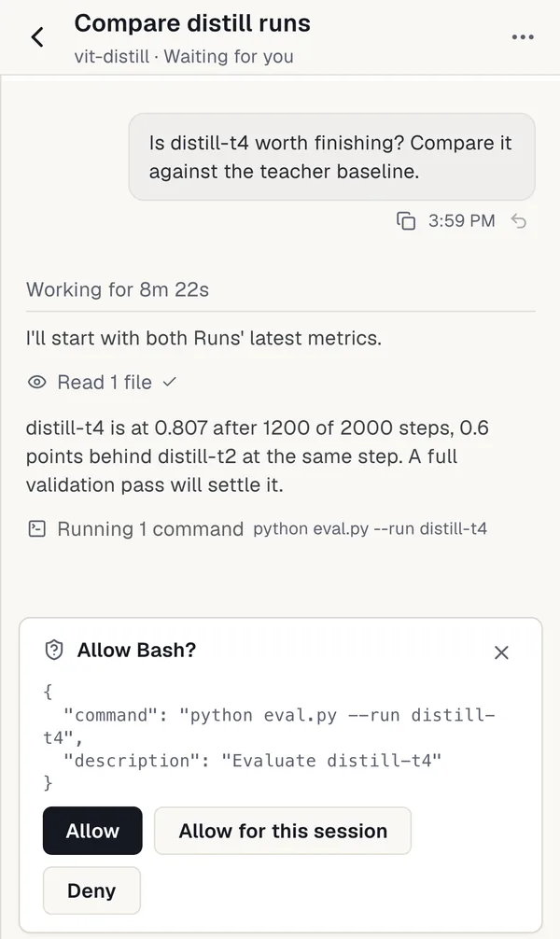
Task: Click the text I'll start with both Runs' latest metrics
Action: (203, 338)
